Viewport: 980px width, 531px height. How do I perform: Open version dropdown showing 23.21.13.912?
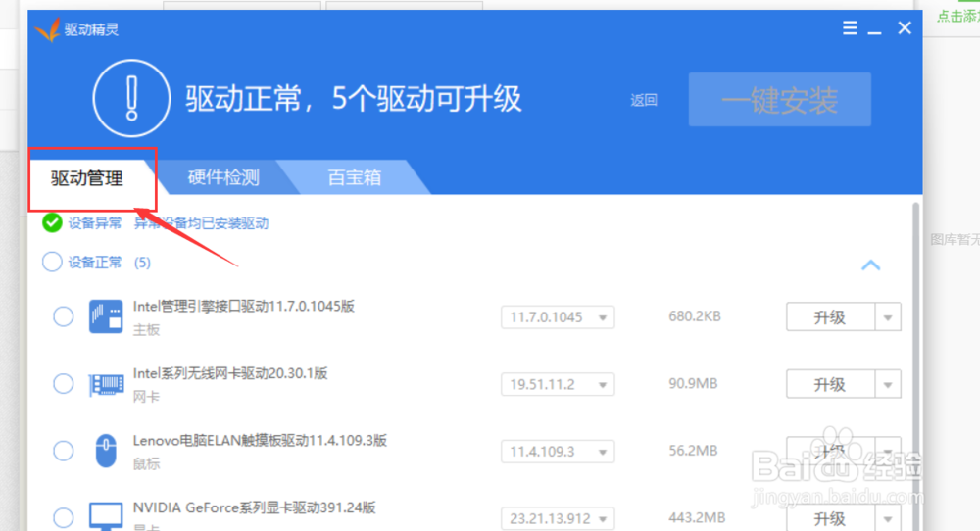pyautogui.click(x=558, y=518)
